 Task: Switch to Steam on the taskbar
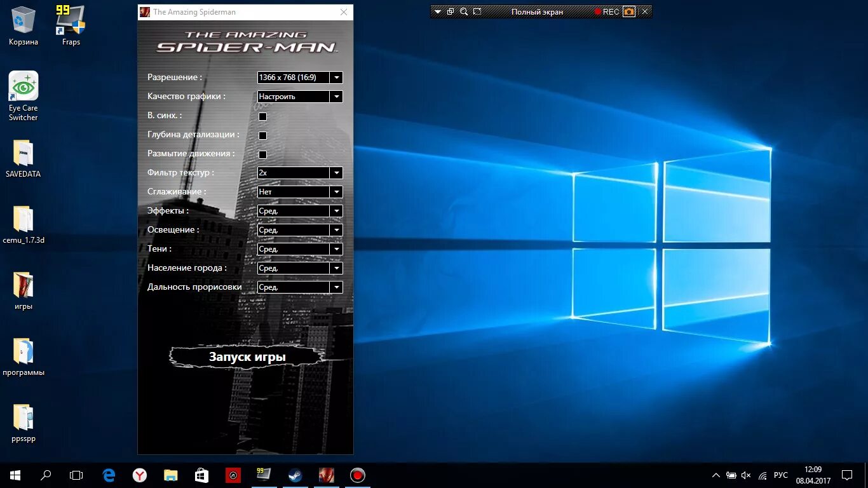tap(295, 475)
